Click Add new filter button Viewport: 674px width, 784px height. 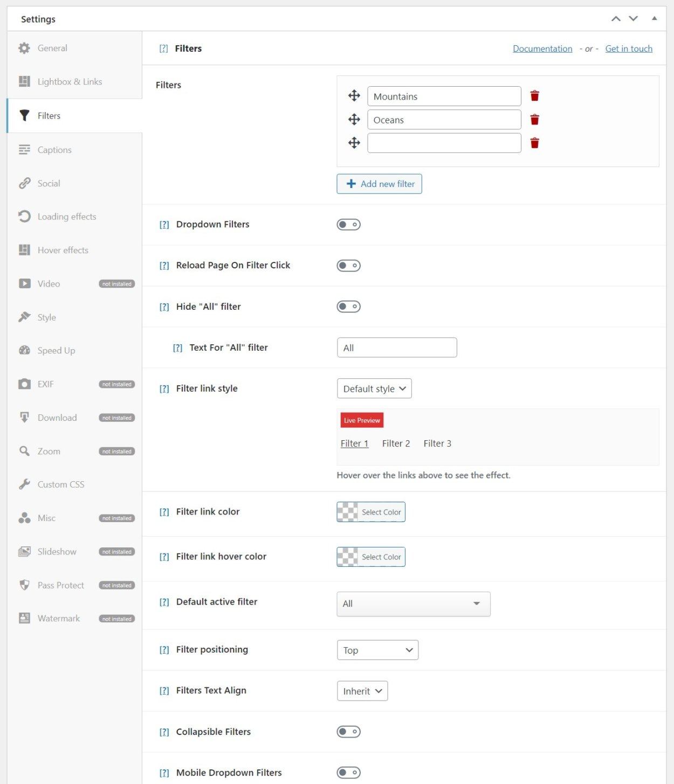pos(379,184)
